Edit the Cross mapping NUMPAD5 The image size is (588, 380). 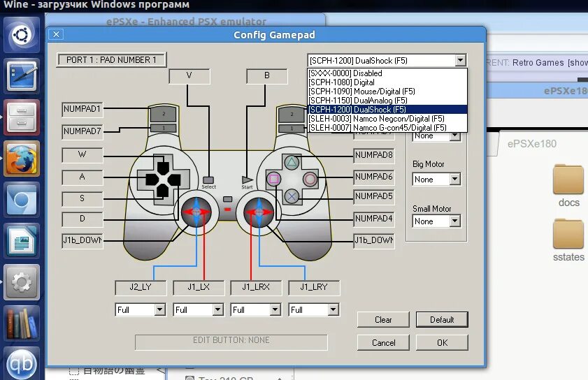[x=374, y=196]
